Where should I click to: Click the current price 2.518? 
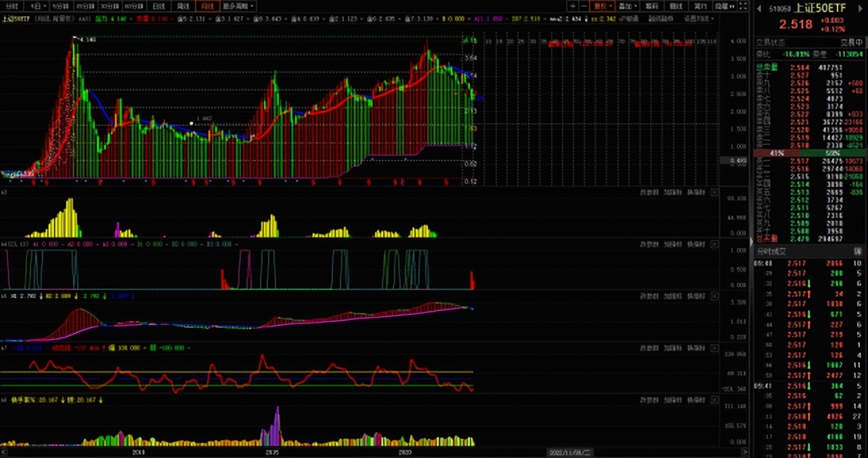(797, 25)
